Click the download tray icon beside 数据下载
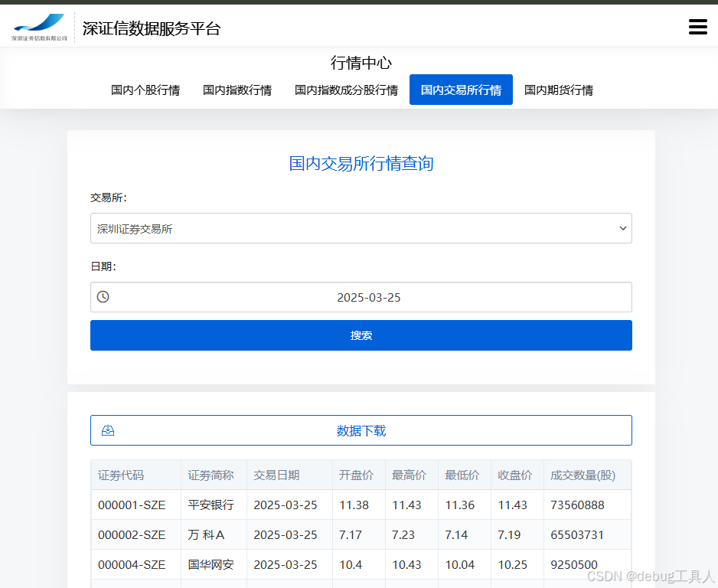The width and height of the screenshot is (718, 588). (x=108, y=430)
